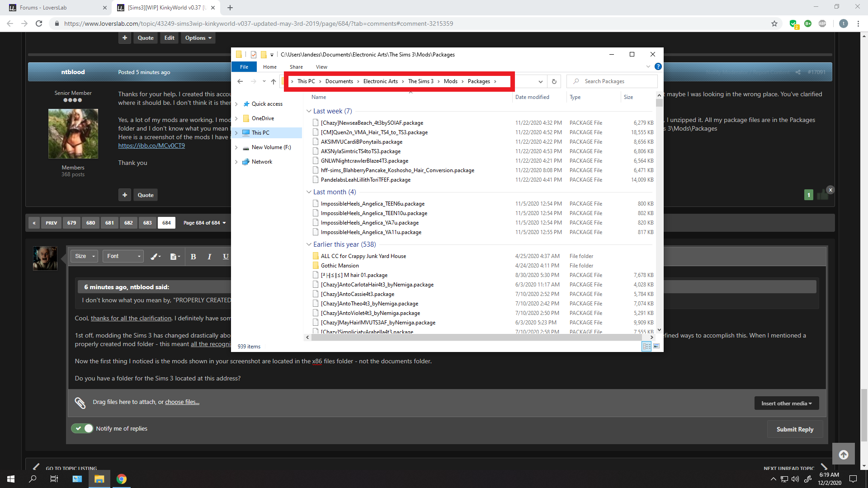Open the Share ribbon tab
Image resolution: width=868 pixels, height=488 pixels.
(297, 67)
